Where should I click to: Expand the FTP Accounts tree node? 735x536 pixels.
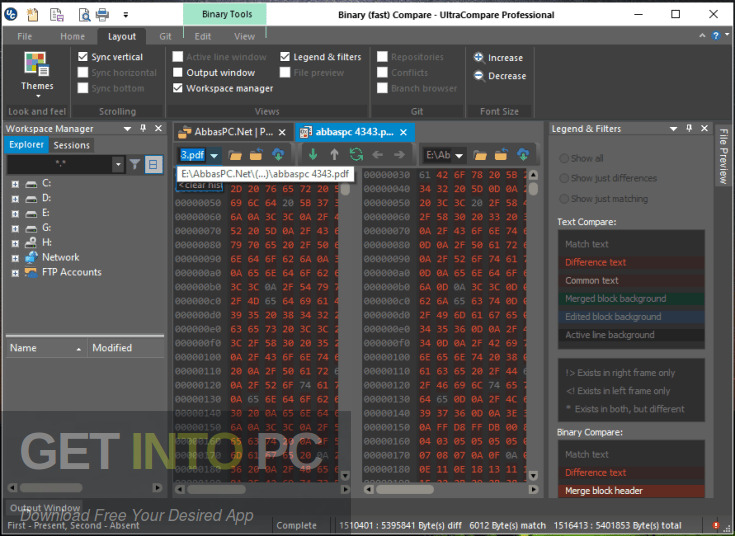pos(15,273)
